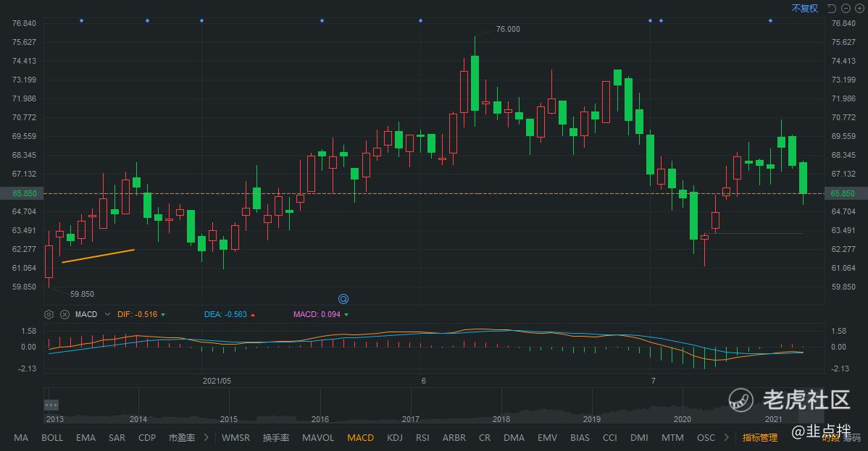Switch sub-chart to EMV
868x451 pixels.
coord(547,438)
